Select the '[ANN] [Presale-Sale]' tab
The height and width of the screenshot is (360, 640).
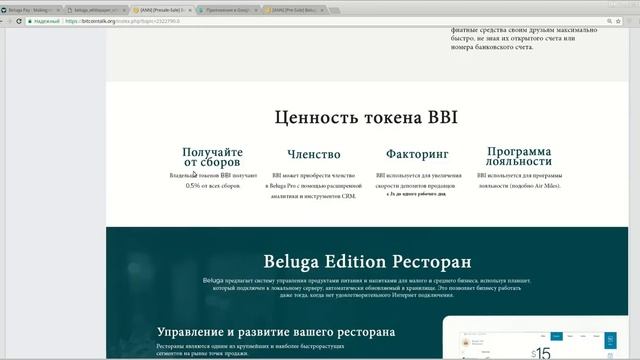(162, 10)
